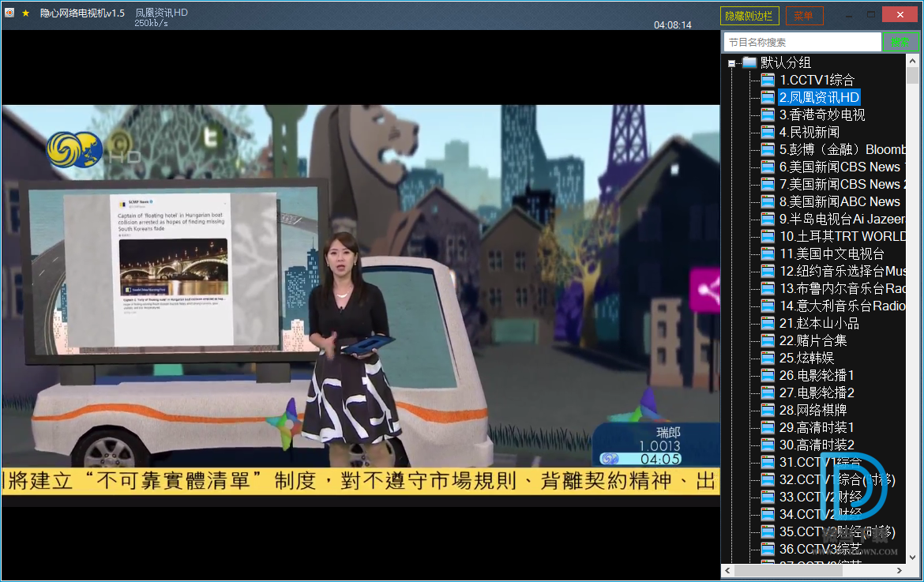Select channel 13.布鲁内尔音乐台
The height and width of the screenshot is (582, 924).
click(842, 289)
